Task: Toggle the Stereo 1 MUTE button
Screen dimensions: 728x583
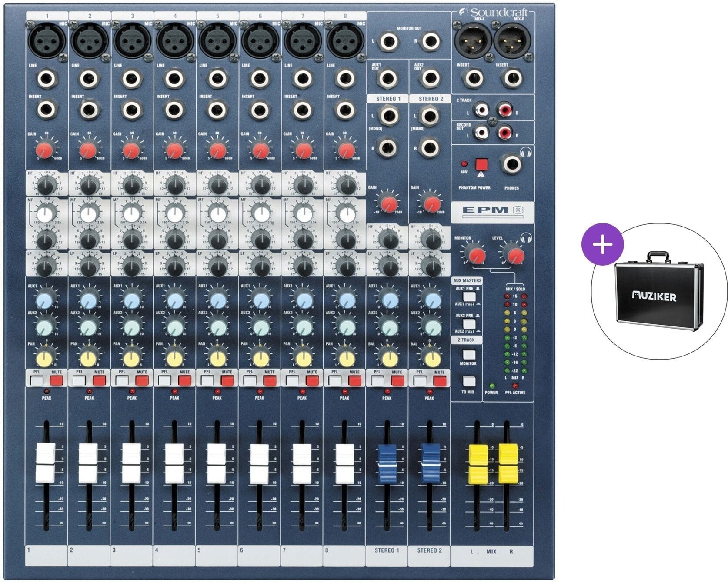Action: pos(397,381)
